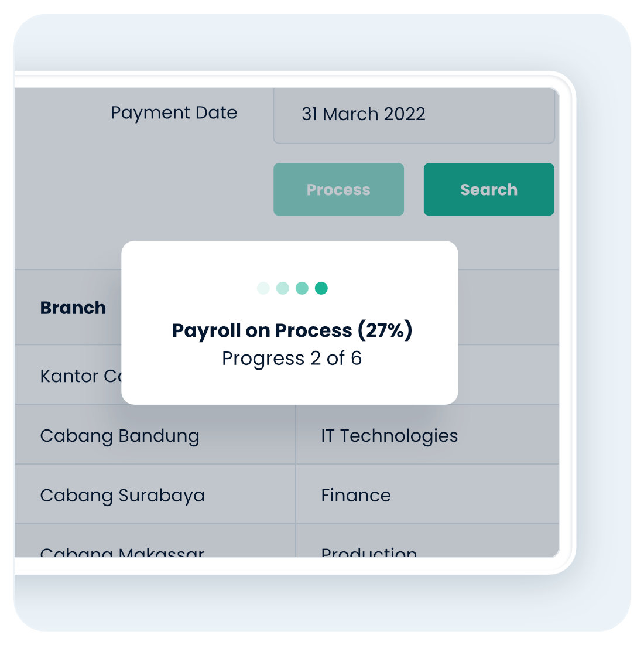644x645 pixels.
Task: Select the Cabang Bandung branch cell
Action: tap(120, 436)
